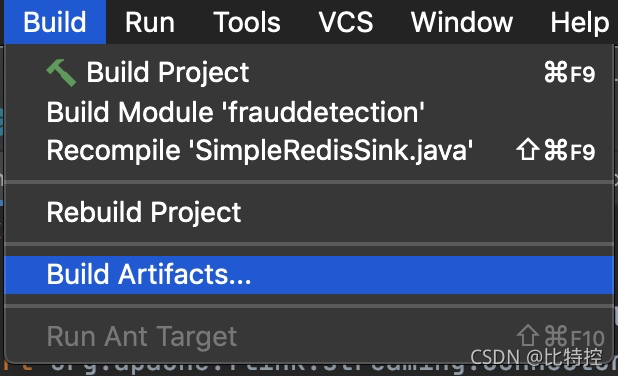Open the Window menu

pos(462,22)
